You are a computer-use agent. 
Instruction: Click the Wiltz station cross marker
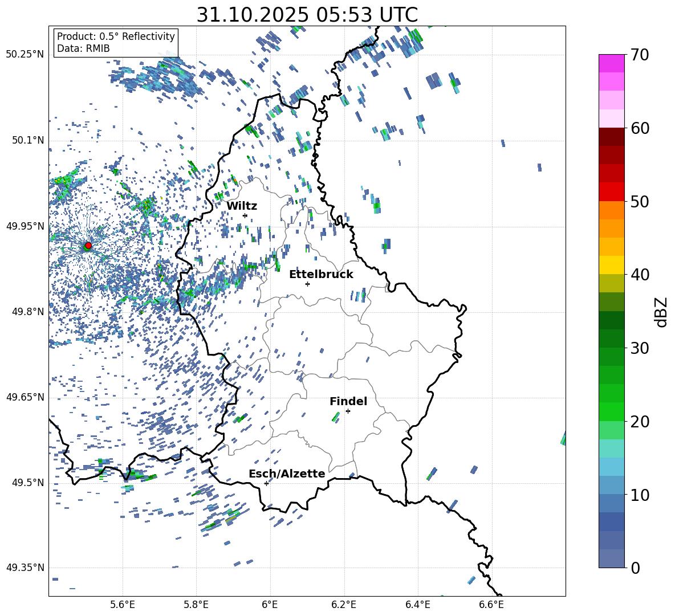pos(245,215)
